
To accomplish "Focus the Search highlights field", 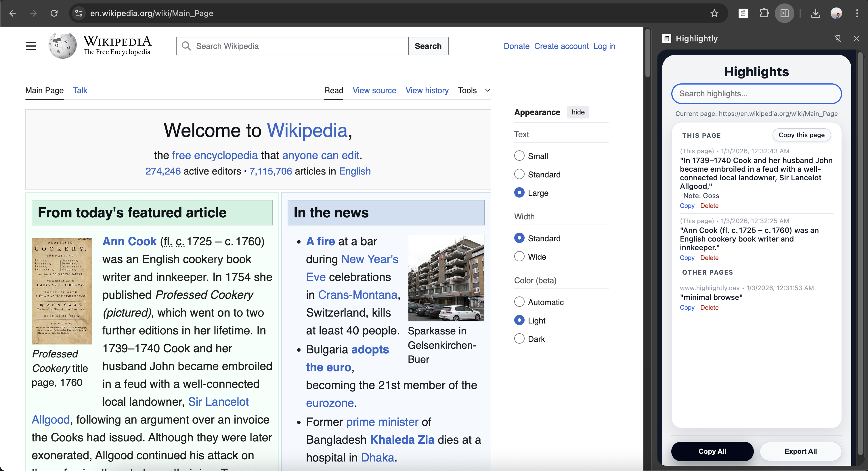I will [756, 94].
